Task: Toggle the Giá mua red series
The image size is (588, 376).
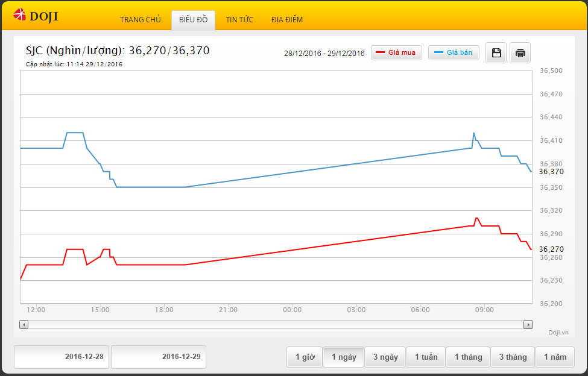Action: coord(396,53)
